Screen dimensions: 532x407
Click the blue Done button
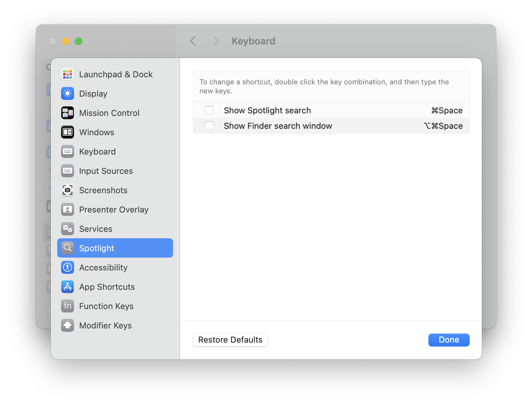click(449, 340)
